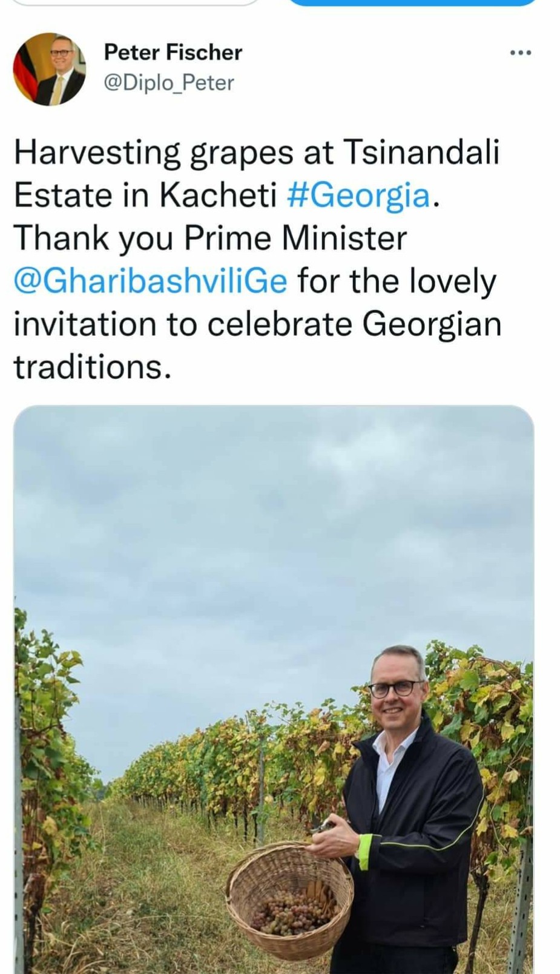
Task: Click Peter Fischer's profile avatar
Action: coord(50,69)
